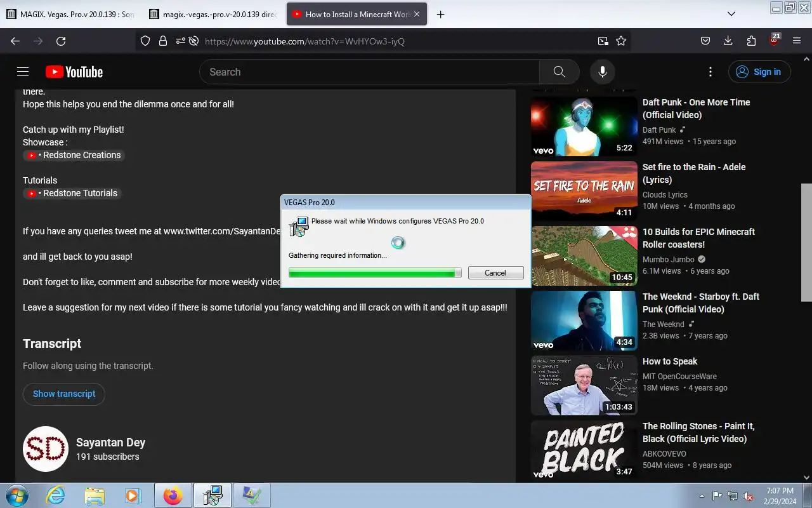The width and height of the screenshot is (812, 508).
Task: Click the MIT OpenCourseWare channel name
Action: tap(679, 376)
